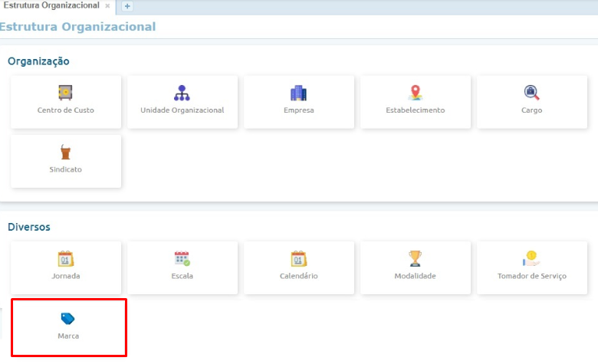Click the Organização section heading
The width and height of the screenshot is (598, 364).
(38, 61)
